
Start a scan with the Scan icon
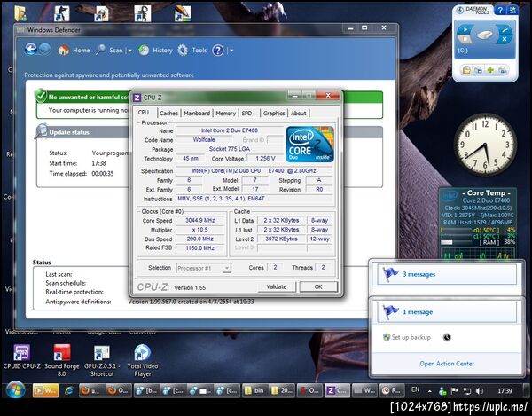tap(102, 51)
